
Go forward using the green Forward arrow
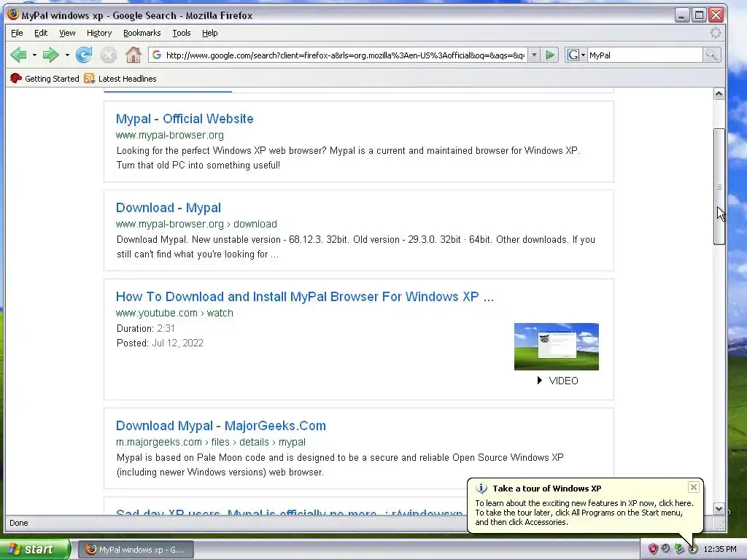click(x=50, y=55)
